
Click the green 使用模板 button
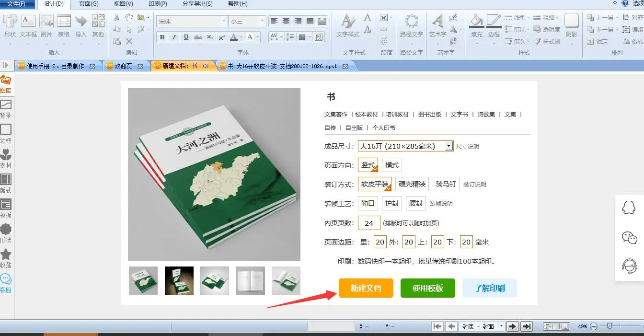pos(427,288)
